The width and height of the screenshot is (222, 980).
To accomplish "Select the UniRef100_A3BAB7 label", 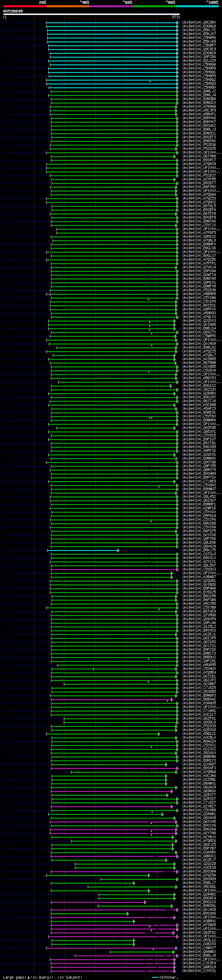I will [199, 577].
